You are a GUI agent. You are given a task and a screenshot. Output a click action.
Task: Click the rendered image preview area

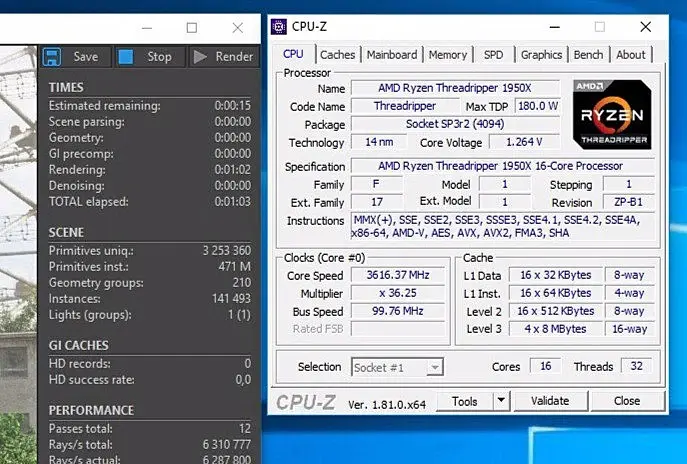(x=18, y=254)
